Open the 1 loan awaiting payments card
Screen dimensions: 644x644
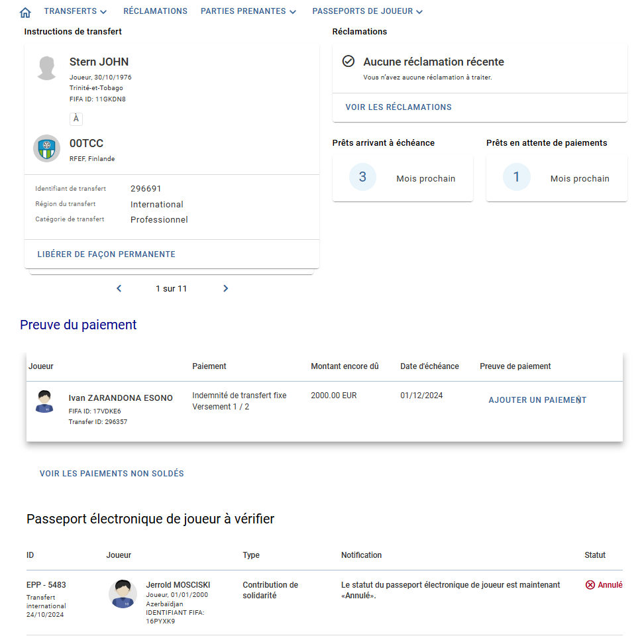[557, 178]
